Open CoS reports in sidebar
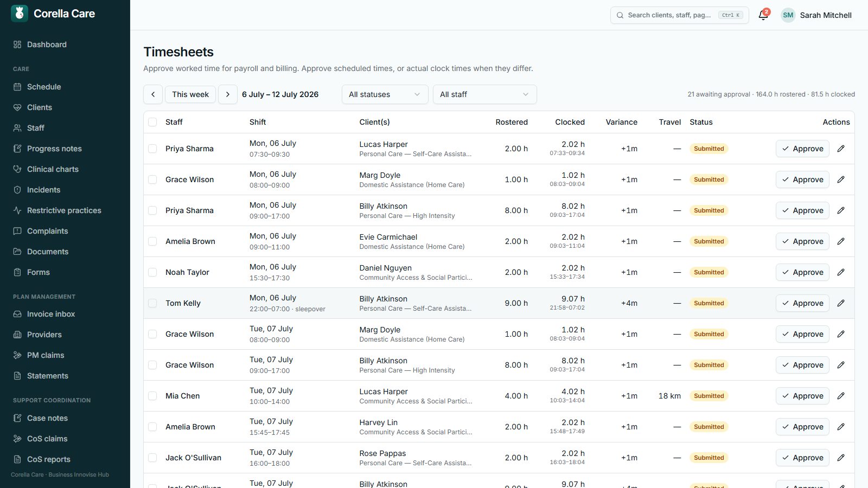This screenshot has width=868, height=488. pyautogui.click(x=65, y=459)
